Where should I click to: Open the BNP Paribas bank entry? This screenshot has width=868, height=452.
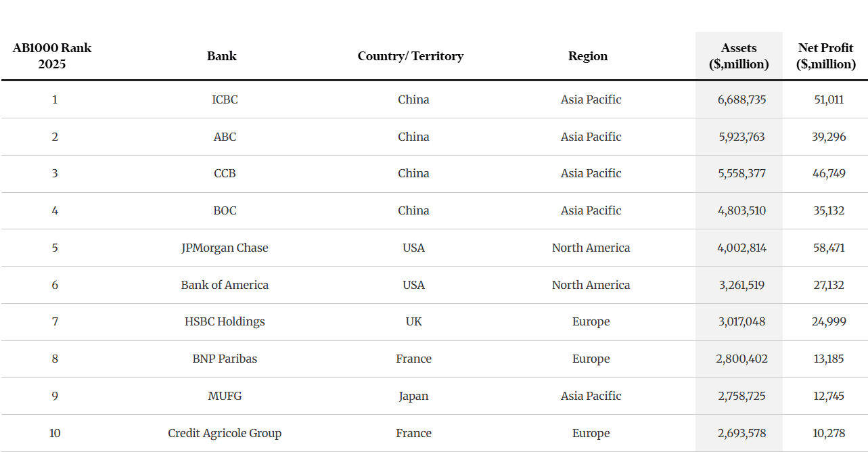pyautogui.click(x=225, y=359)
